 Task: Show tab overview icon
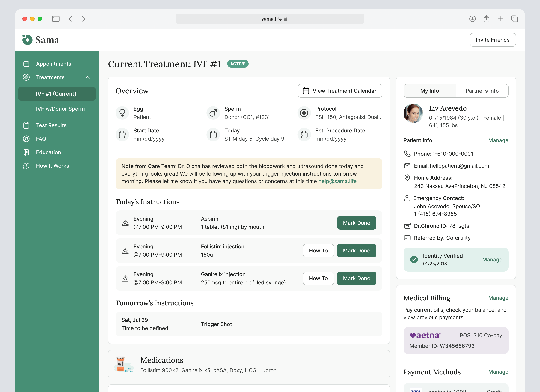pyautogui.click(x=514, y=19)
